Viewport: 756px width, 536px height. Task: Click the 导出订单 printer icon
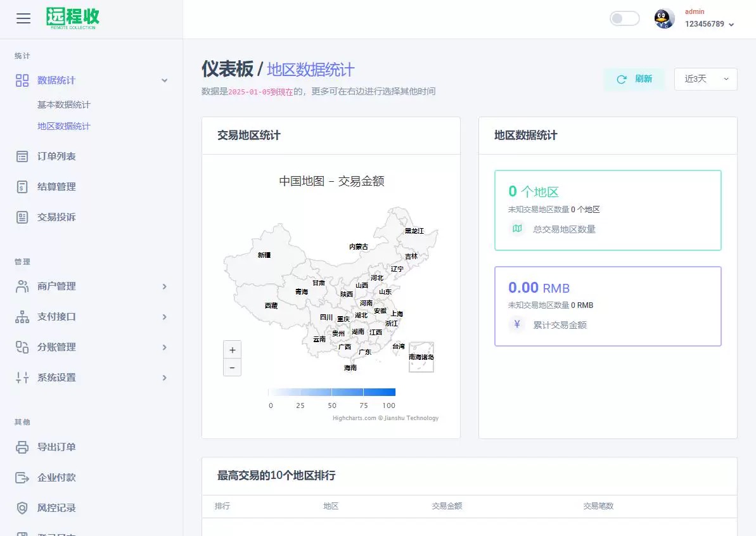click(x=22, y=447)
